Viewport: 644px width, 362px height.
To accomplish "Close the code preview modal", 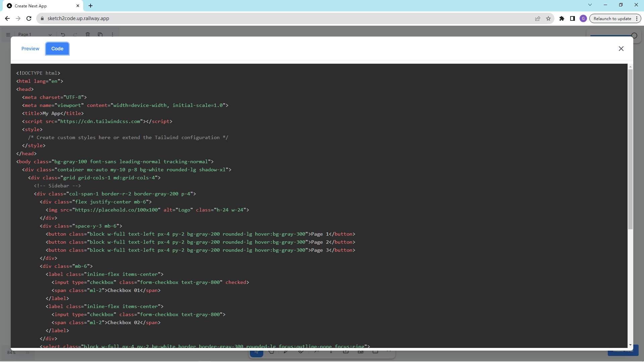I will click(621, 49).
